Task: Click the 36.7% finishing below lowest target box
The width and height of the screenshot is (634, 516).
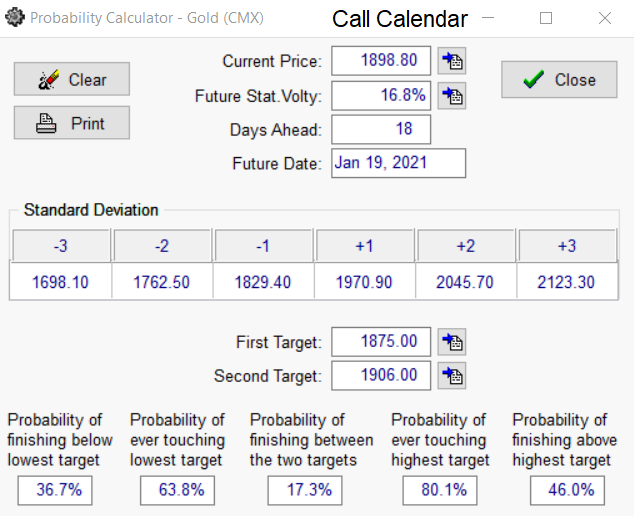Action: [55, 491]
